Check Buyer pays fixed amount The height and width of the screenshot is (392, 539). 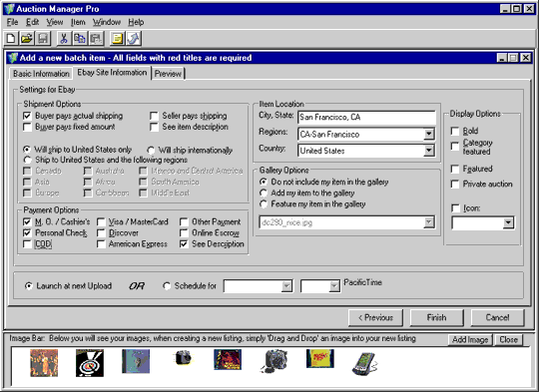tap(27, 127)
